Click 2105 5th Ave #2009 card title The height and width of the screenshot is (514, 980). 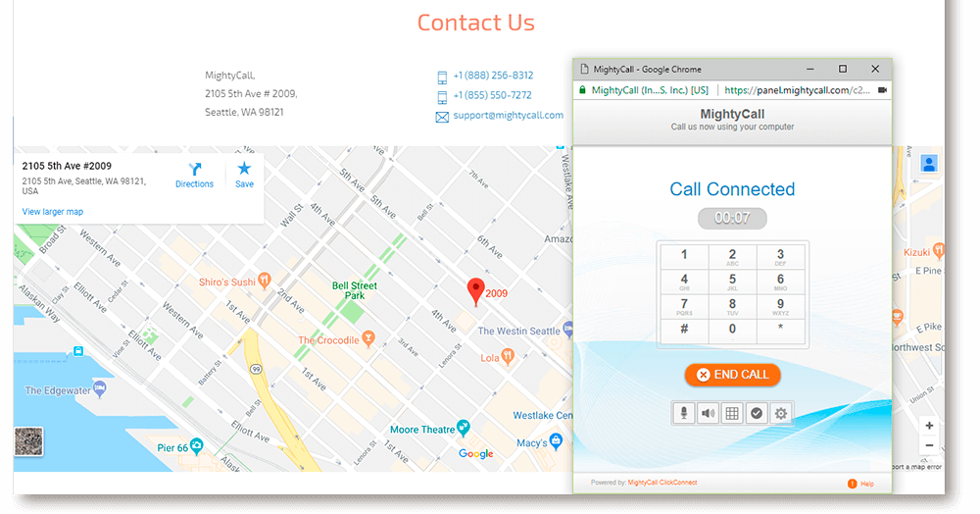[x=67, y=166]
